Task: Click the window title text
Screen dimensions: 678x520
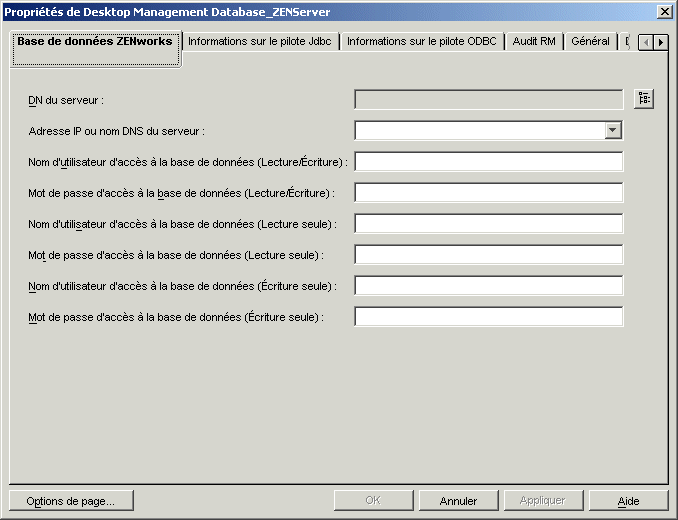Action: (167, 12)
